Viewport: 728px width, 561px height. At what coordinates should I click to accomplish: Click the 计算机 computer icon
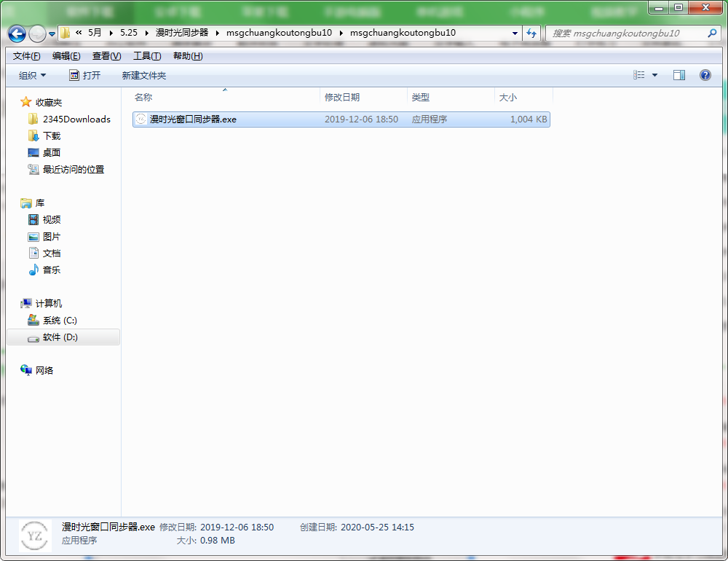pyautogui.click(x=26, y=304)
